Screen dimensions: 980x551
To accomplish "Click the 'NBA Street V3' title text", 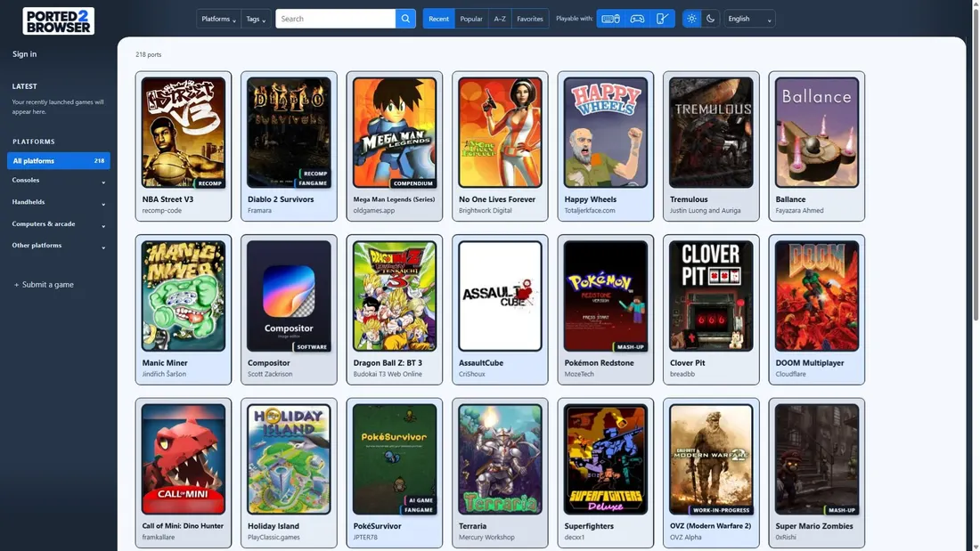I will click(x=167, y=199).
